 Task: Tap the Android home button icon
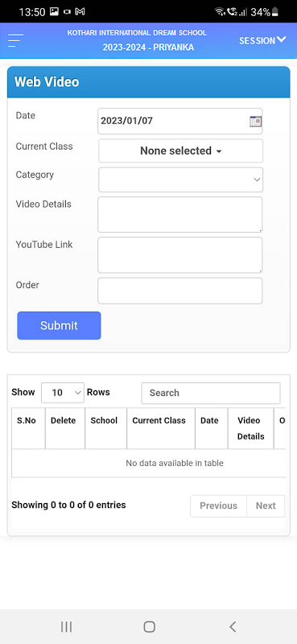click(x=149, y=626)
